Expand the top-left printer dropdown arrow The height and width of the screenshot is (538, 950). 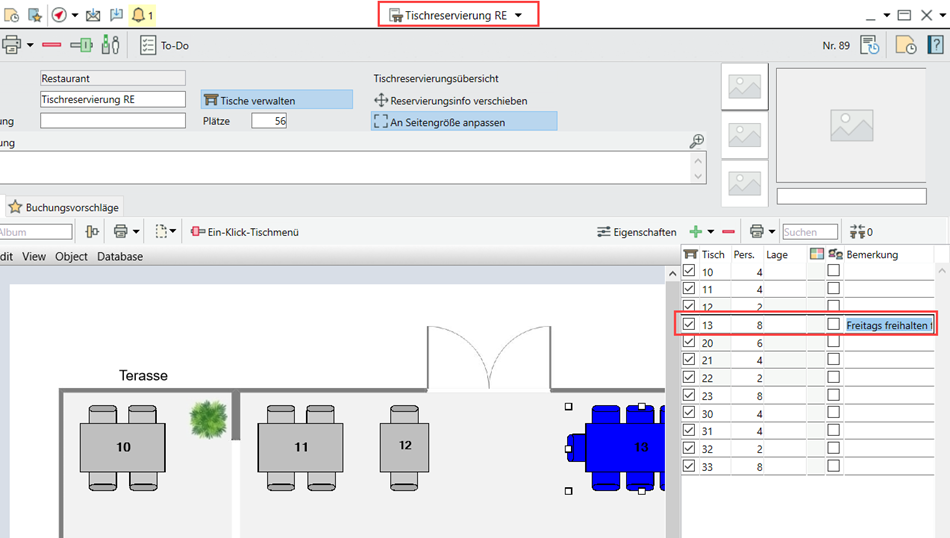click(x=30, y=45)
